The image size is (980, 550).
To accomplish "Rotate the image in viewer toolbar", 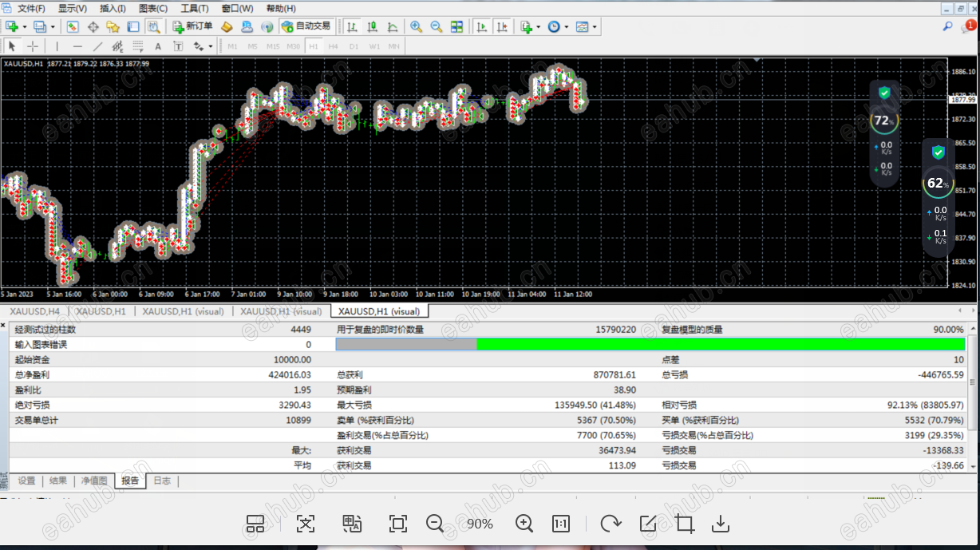I will [x=611, y=524].
